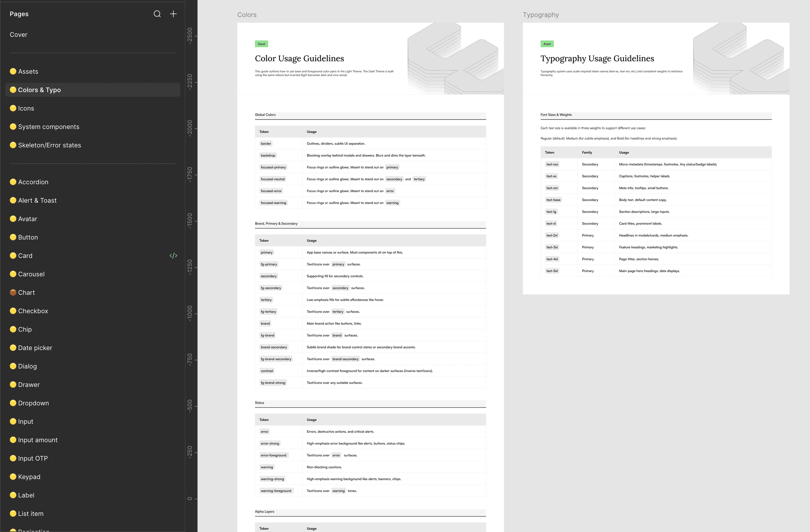Select the text-5xl token chip
The height and width of the screenshot is (532, 810).
pos(552,271)
